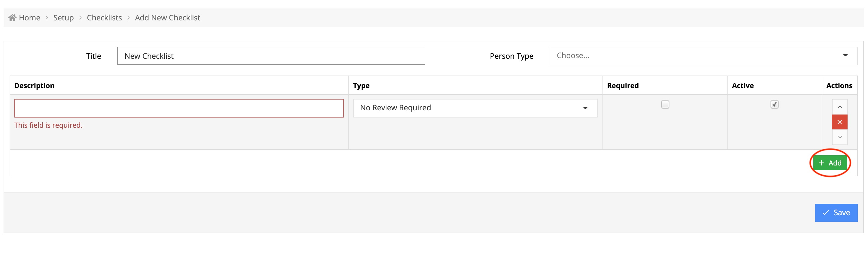Focus the Title input field
This screenshot has width=868, height=256.
271,56
